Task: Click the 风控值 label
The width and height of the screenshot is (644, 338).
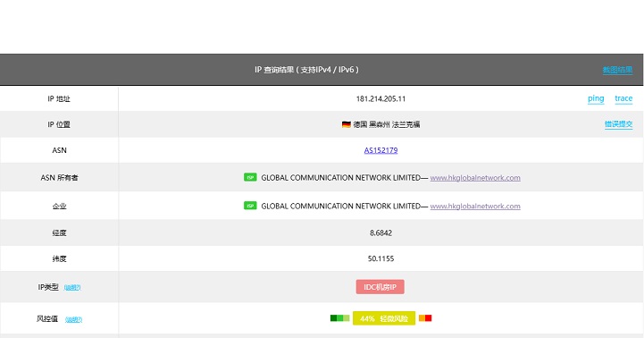Action: pos(47,318)
